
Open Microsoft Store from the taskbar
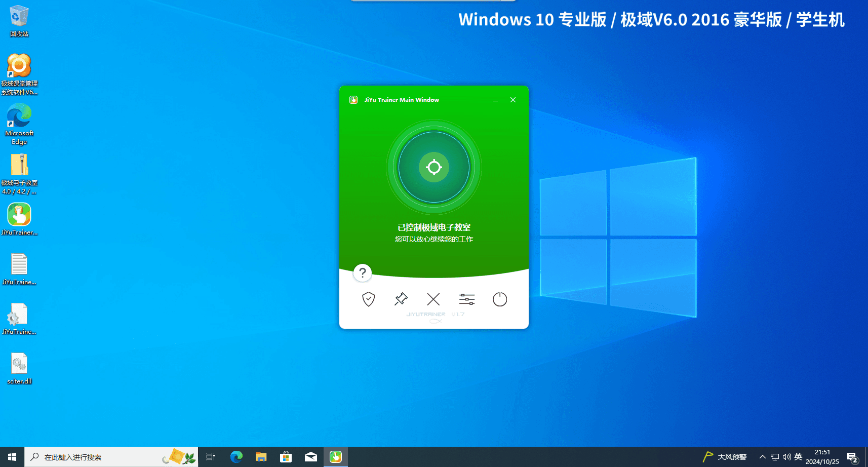(x=286, y=457)
